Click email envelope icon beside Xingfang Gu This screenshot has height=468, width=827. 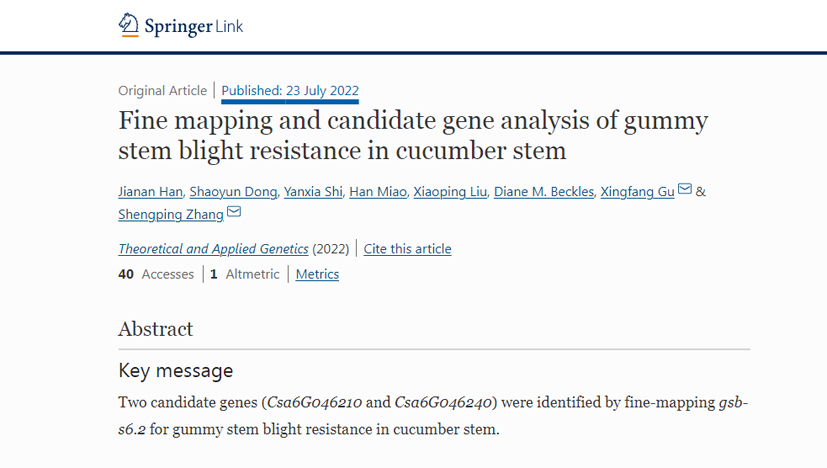685,190
